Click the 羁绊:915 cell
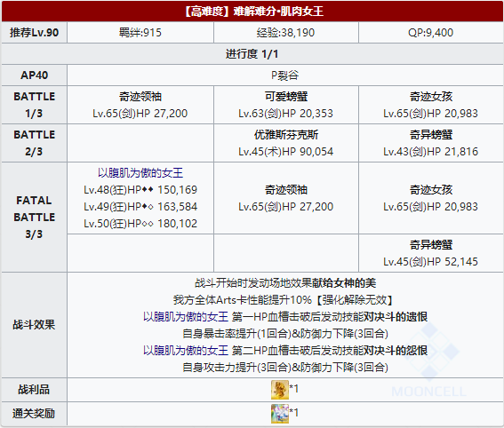504x428 pixels. click(x=140, y=33)
